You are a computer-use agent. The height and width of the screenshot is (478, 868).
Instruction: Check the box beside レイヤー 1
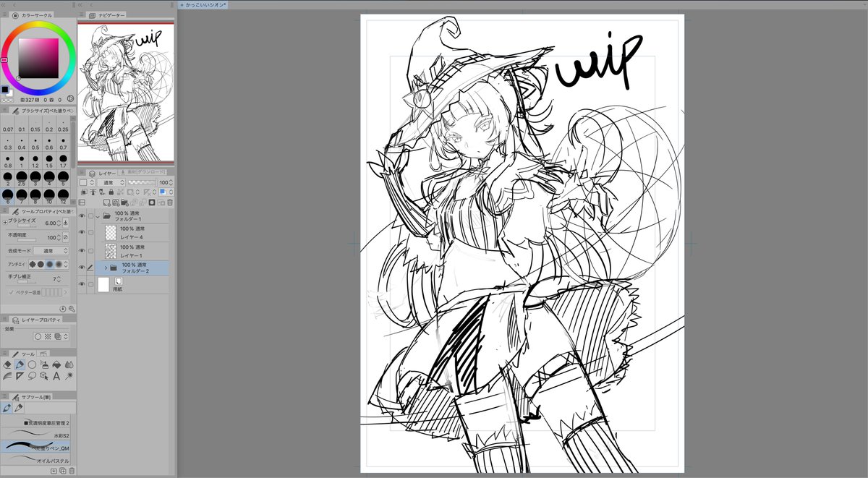click(90, 251)
